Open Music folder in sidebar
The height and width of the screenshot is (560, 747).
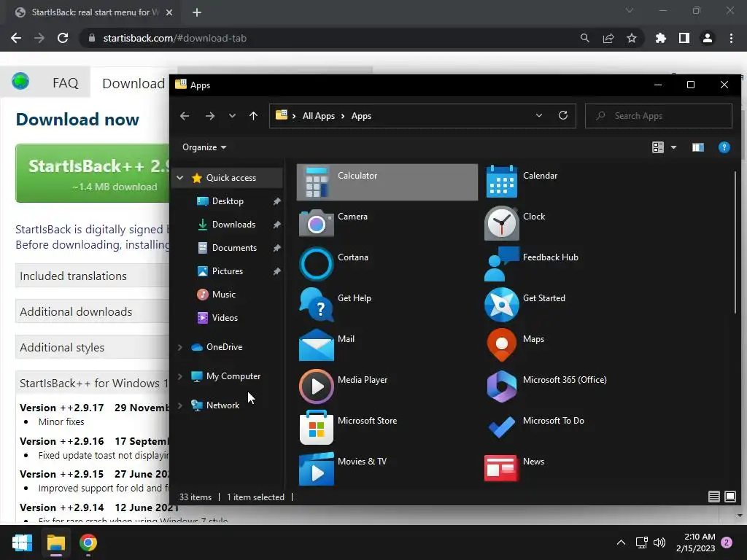pyautogui.click(x=223, y=295)
